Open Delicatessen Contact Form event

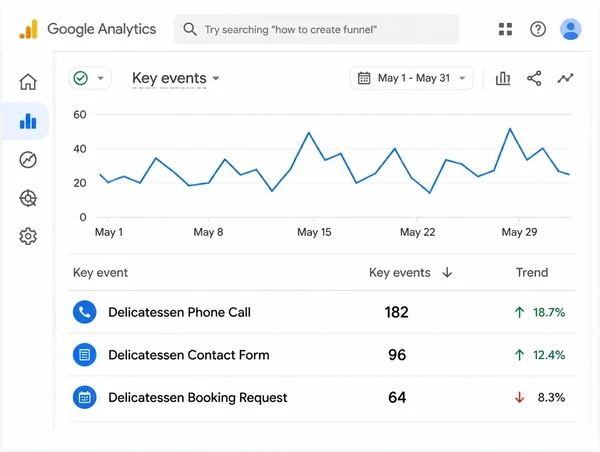189,355
